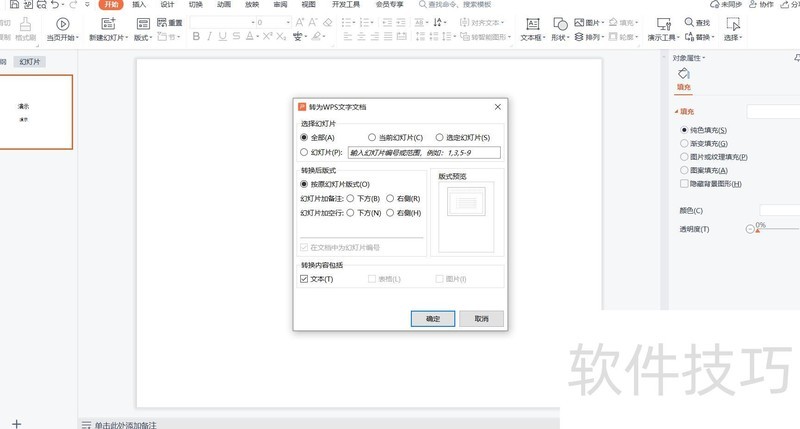Select Picture or Texture Fill (图片或纹理填充) radio
This screenshot has width=800, height=429.
(x=684, y=157)
